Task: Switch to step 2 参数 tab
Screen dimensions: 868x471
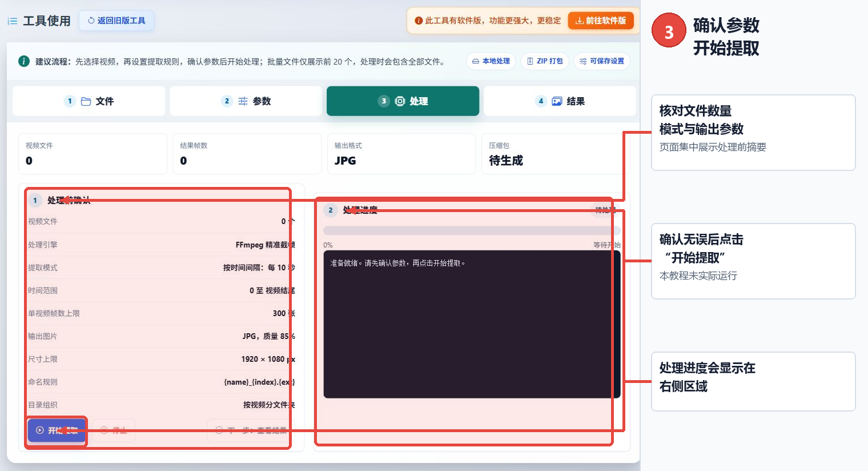Action: tap(246, 101)
